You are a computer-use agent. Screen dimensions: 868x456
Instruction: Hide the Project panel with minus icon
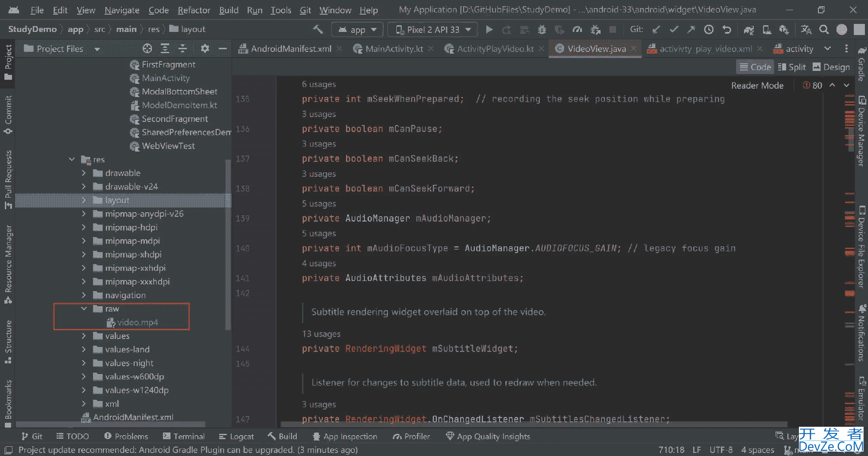point(222,49)
